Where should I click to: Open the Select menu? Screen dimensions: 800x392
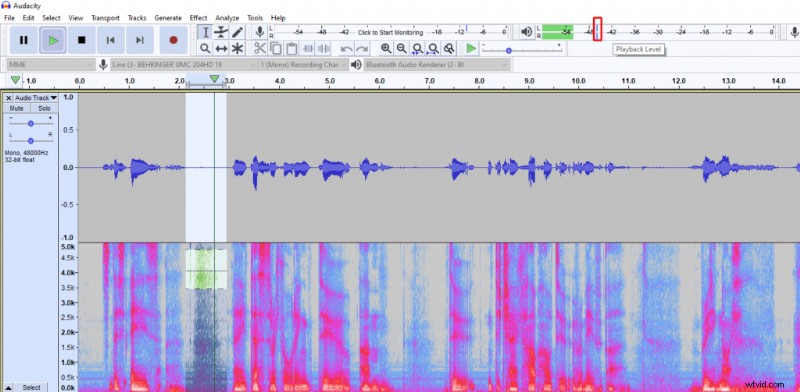click(51, 18)
